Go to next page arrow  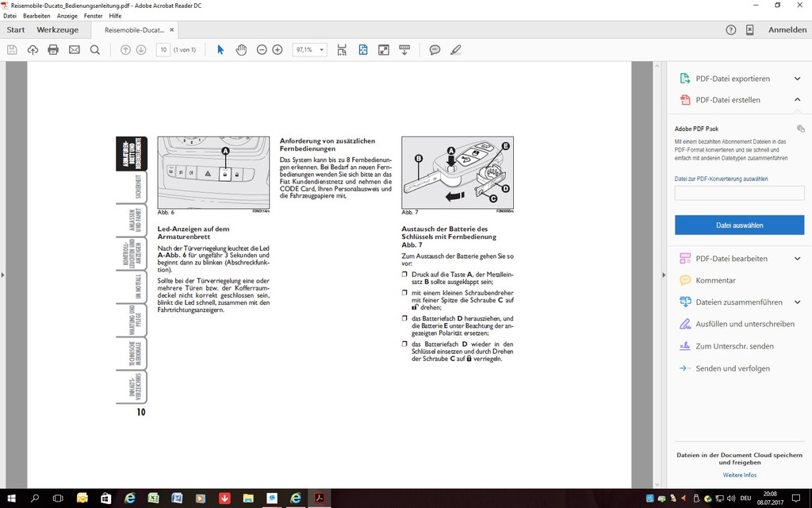[x=141, y=50]
